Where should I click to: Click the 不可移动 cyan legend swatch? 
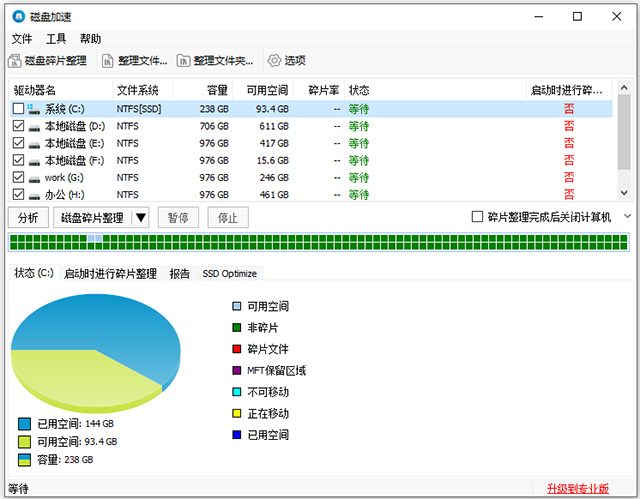click(237, 392)
